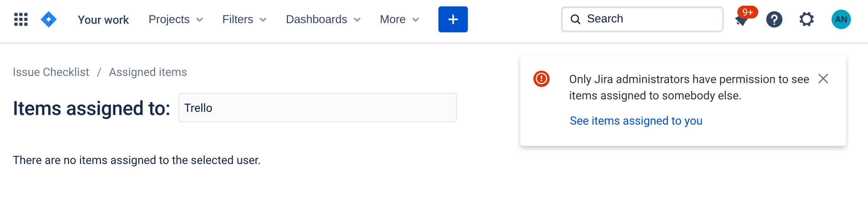Open the Settings gear icon
The height and width of the screenshot is (197, 868).
click(806, 20)
